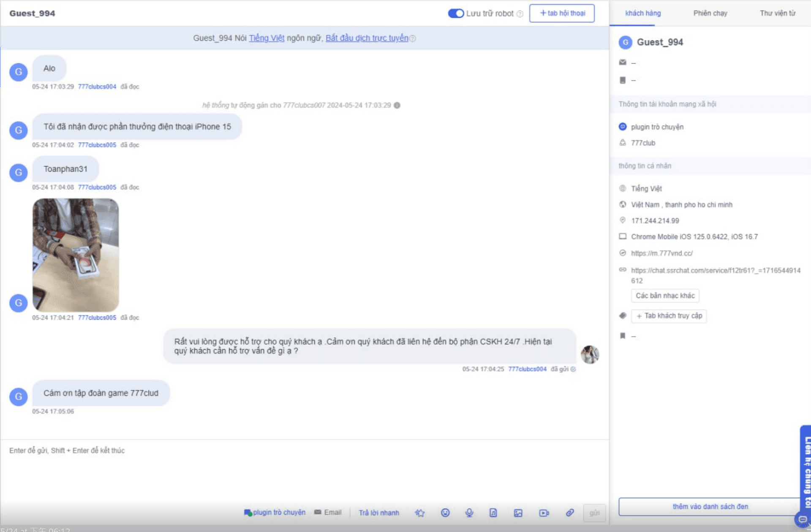This screenshot has height=532, width=811.
Task: Expand Các bản nhạc khác
Action: click(665, 296)
